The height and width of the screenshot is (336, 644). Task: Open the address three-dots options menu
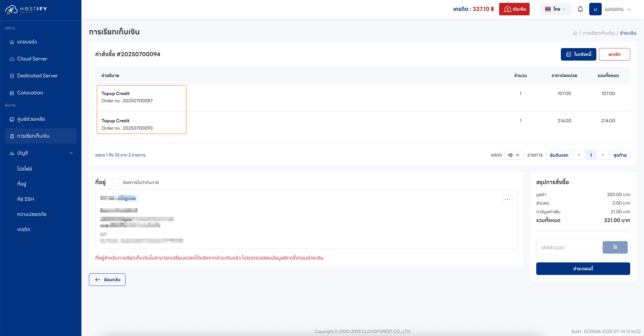507,199
